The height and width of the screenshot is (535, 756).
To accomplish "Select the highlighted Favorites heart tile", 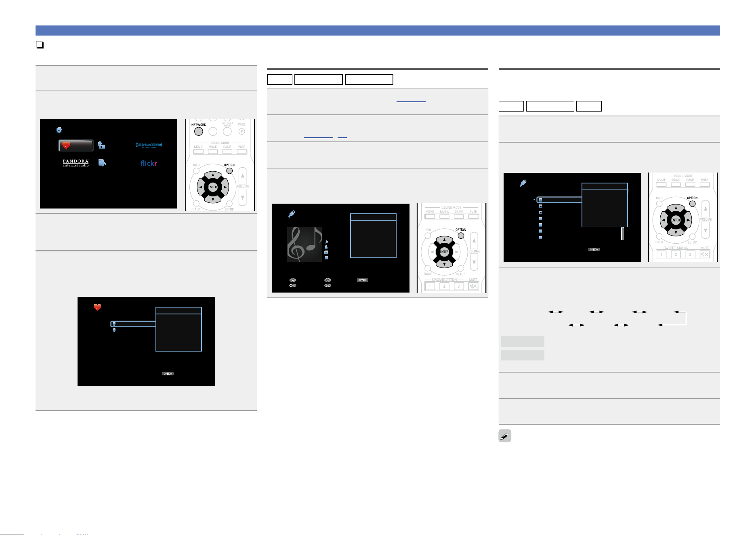I will click(x=76, y=145).
